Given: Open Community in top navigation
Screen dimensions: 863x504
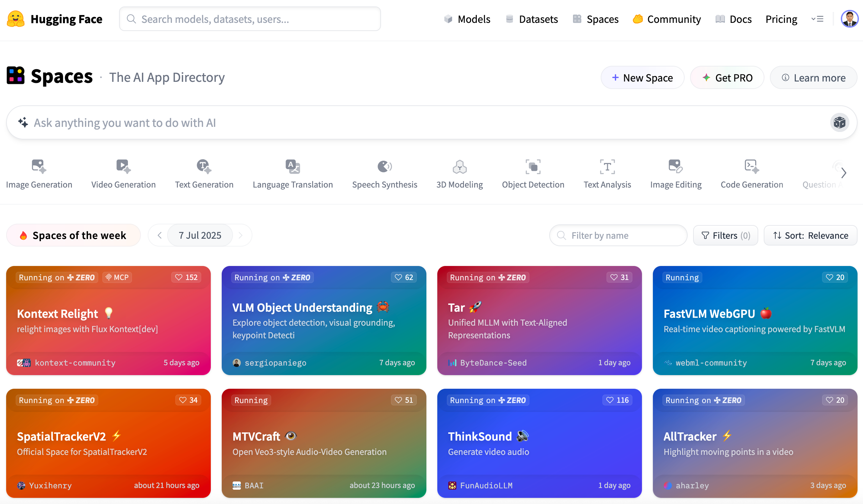Looking at the screenshot, I should [667, 19].
